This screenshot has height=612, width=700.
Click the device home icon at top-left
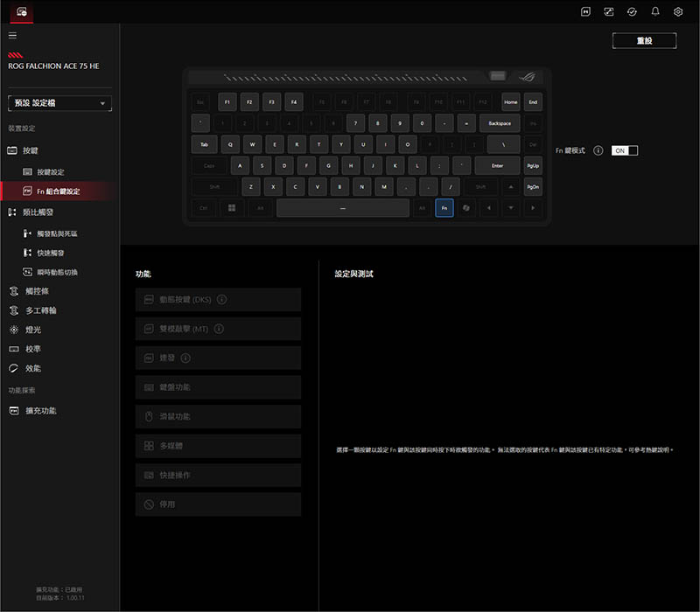(21, 11)
